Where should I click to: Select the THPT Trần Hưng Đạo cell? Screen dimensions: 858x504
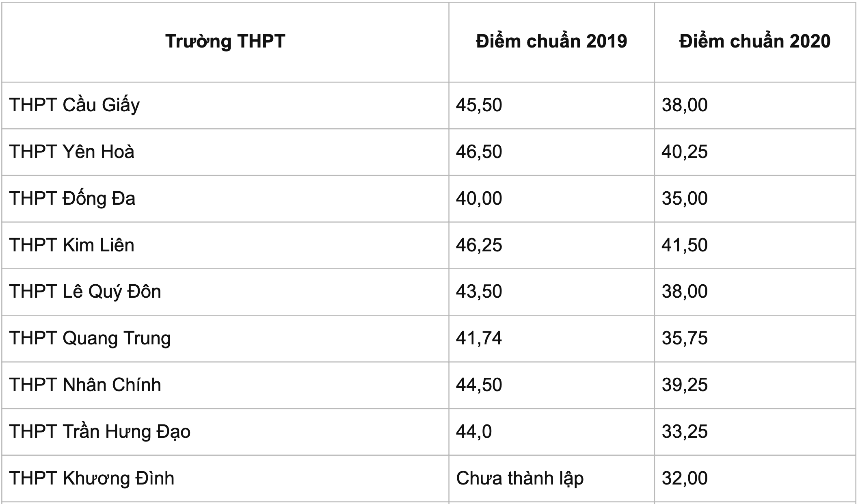(99, 431)
